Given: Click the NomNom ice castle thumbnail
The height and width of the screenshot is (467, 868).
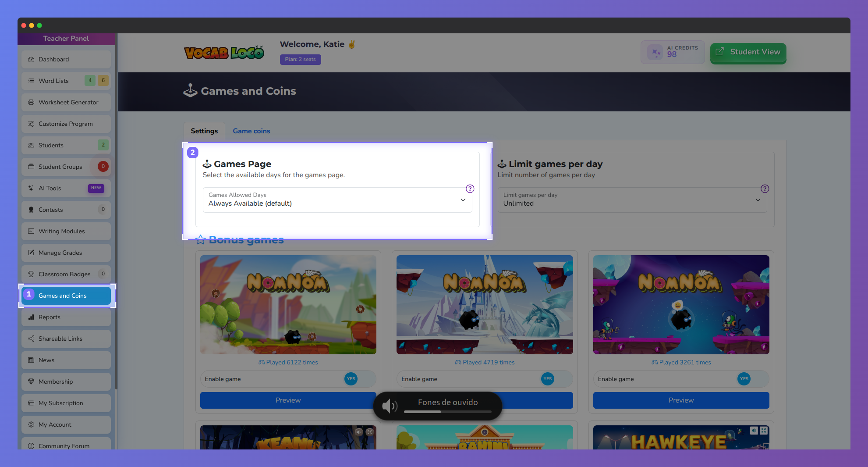Looking at the screenshot, I should pyautogui.click(x=485, y=305).
